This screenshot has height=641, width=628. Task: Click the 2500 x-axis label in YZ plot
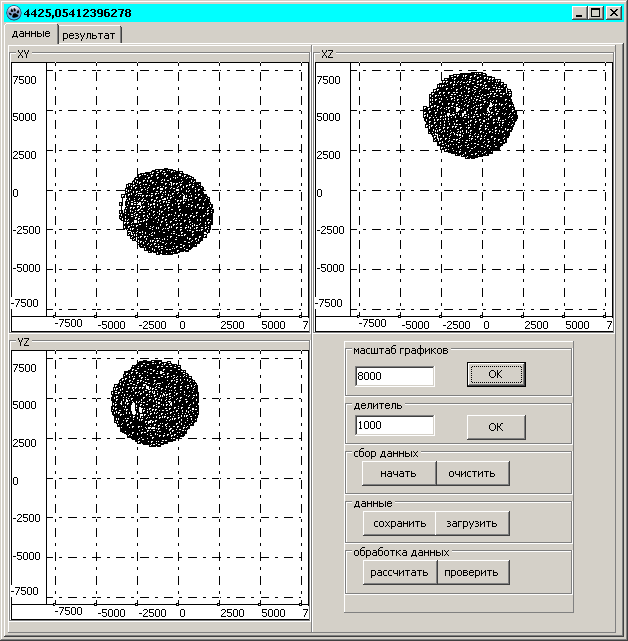[x=232, y=613]
